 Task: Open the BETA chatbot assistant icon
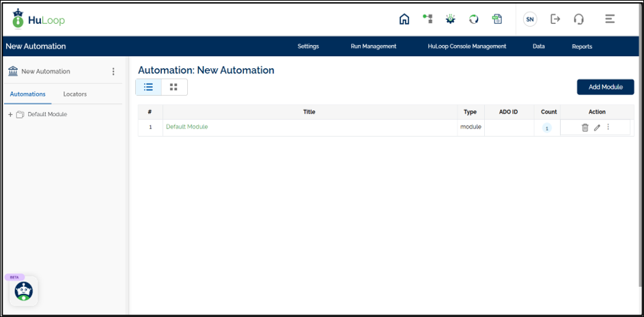click(25, 291)
